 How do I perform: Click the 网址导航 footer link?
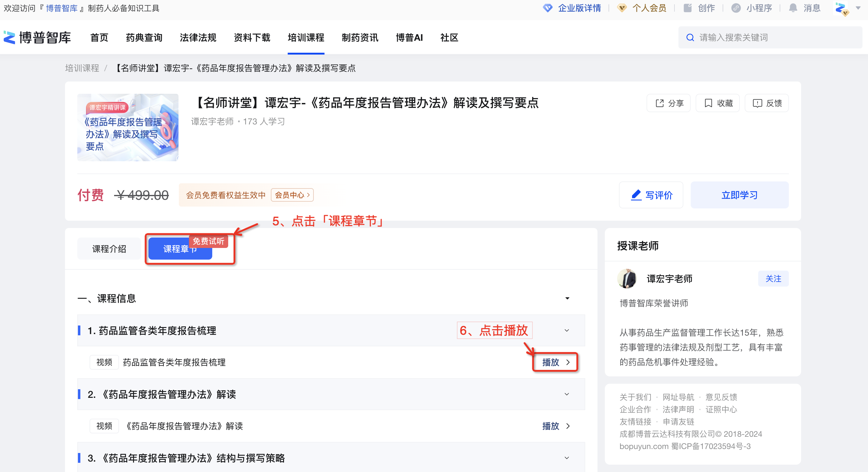click(678, 397)
